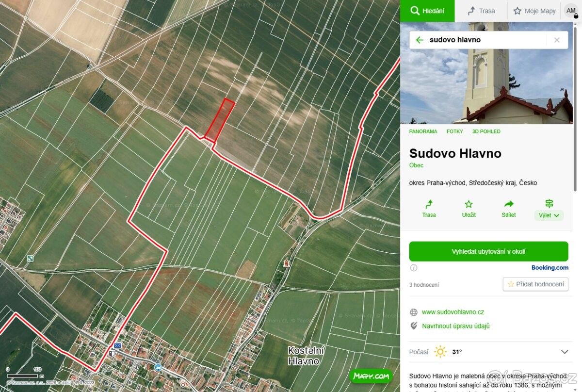Viewport: 582px width, 392px height.
Task: Click the globe icon next to website
Action: (414, 312)
